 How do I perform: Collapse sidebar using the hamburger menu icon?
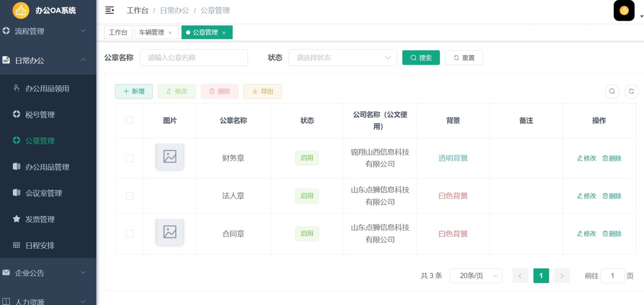(x=109, y=10)
